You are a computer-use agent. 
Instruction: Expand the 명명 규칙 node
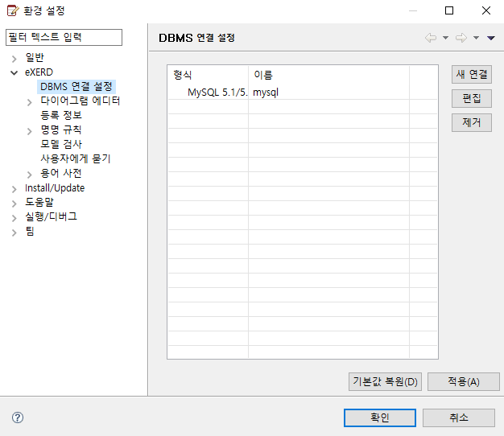point(30,131)
